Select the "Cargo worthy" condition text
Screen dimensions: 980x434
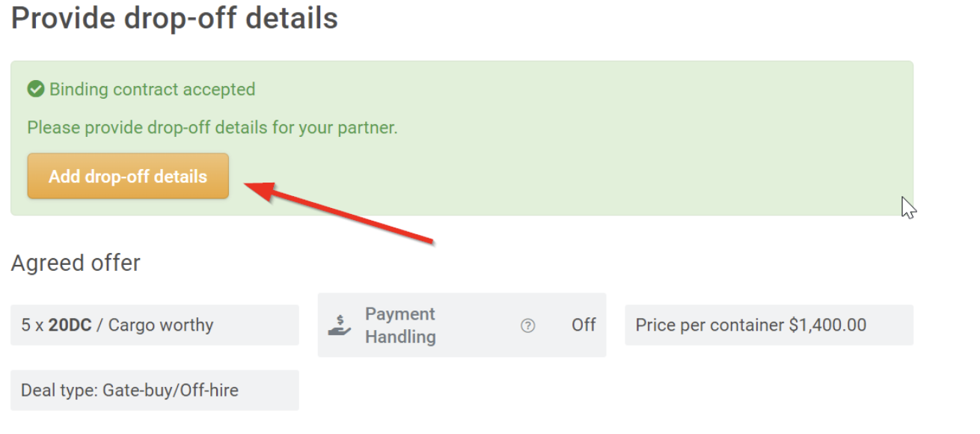point(161,325)
